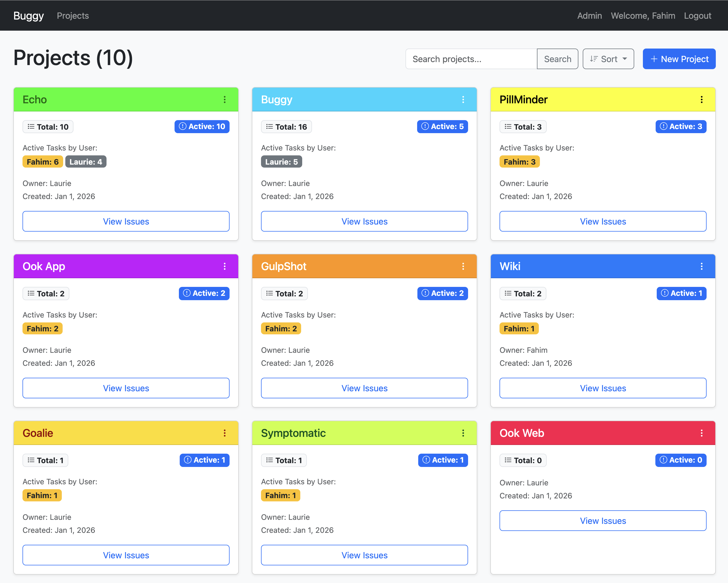Expand the Sort dropdown

(608, 59)
